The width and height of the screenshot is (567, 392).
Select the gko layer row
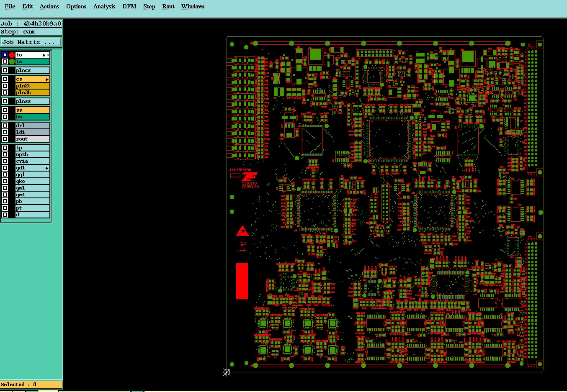click(x=26, y=181)
